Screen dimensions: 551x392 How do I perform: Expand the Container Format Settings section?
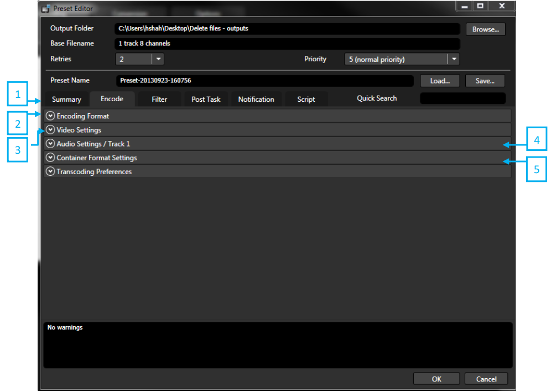pos(50,157)
